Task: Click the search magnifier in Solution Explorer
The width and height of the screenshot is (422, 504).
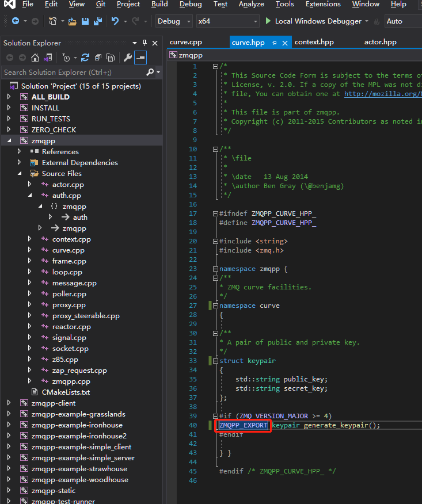Action: [x=150, y=72]
